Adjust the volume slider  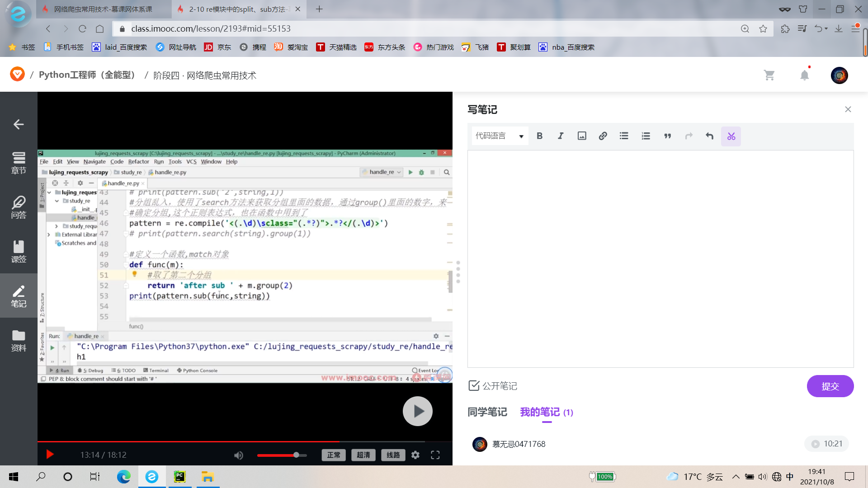pos(282,455)
